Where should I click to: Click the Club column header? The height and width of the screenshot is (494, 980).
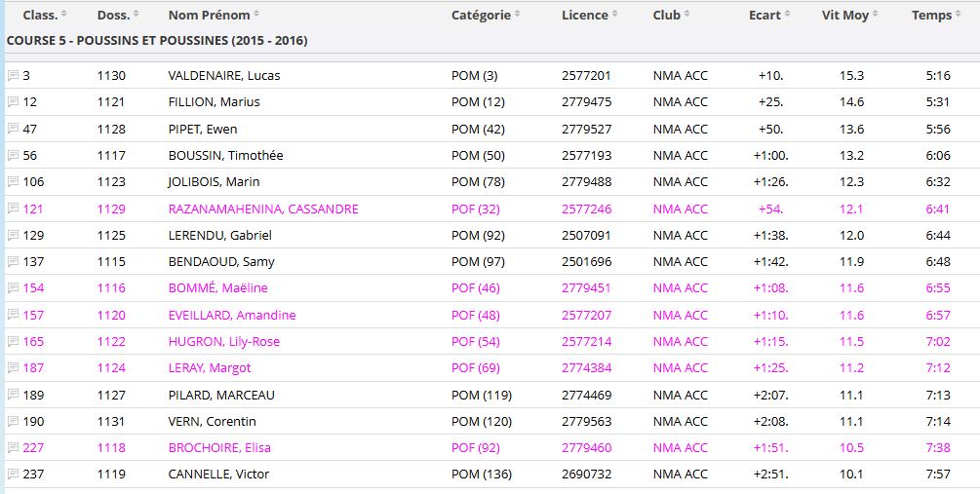667,16
